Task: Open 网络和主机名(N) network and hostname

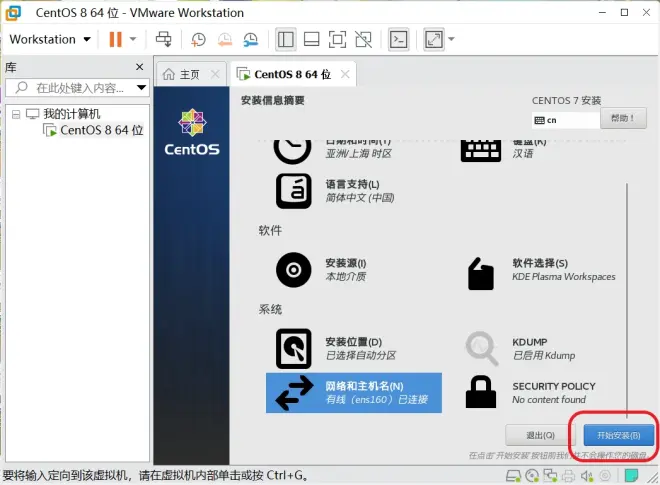Action: (354, 393)
